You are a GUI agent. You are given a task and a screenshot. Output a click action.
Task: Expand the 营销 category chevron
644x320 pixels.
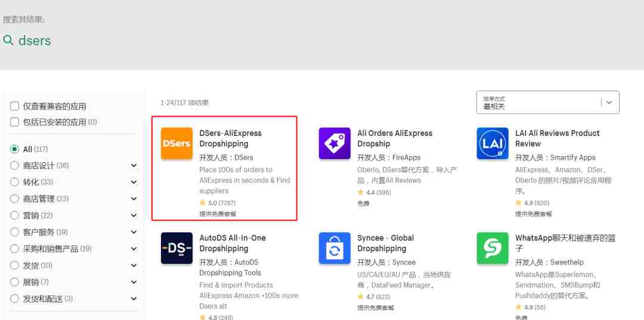coord(134,215)
